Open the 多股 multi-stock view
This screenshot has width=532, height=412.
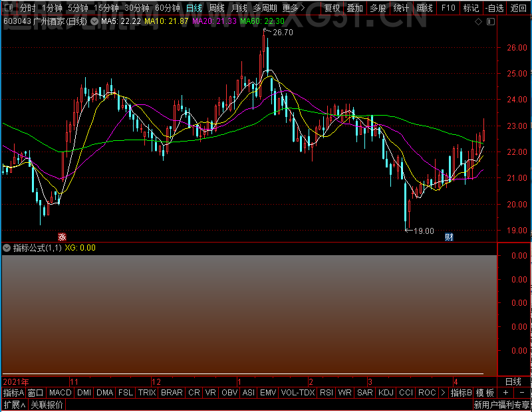pyautogui.click(x=378, y=8)
